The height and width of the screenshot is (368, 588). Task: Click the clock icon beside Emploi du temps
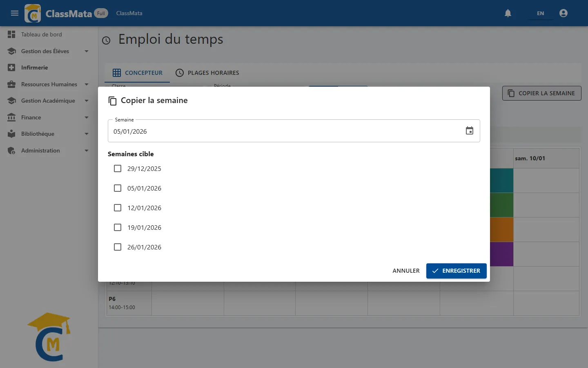click(106, 40)
